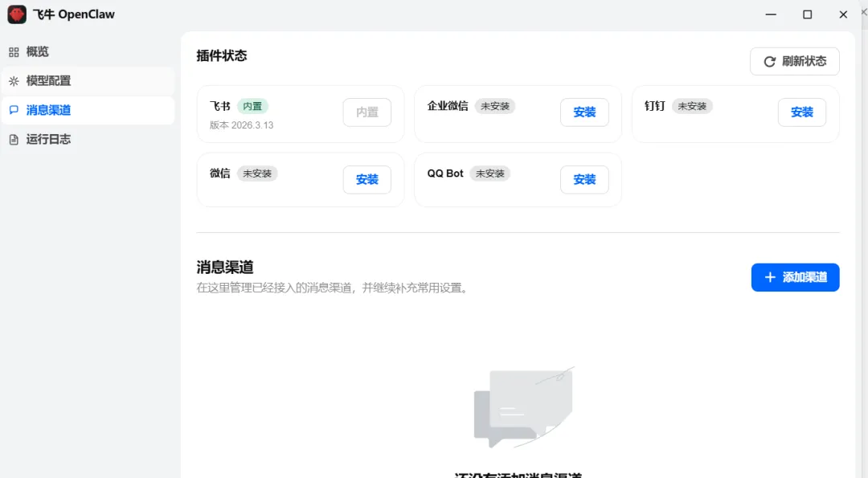
Task: Click the circular refresh arrow icon
Action: [x=769, y=62]
